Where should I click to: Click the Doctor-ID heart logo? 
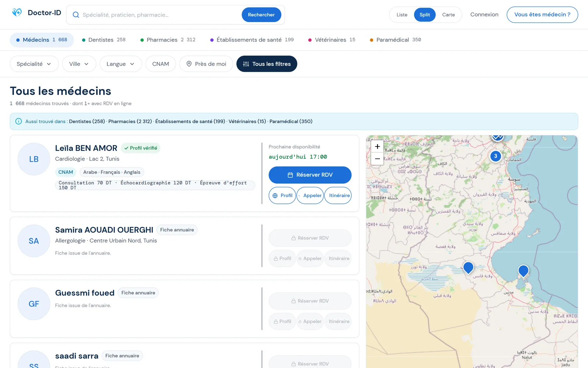point(17,13)
